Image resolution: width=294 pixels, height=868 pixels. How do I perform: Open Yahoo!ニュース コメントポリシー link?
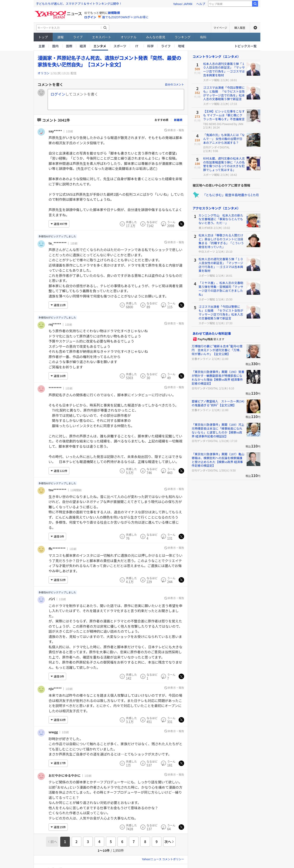pos(163,859)
